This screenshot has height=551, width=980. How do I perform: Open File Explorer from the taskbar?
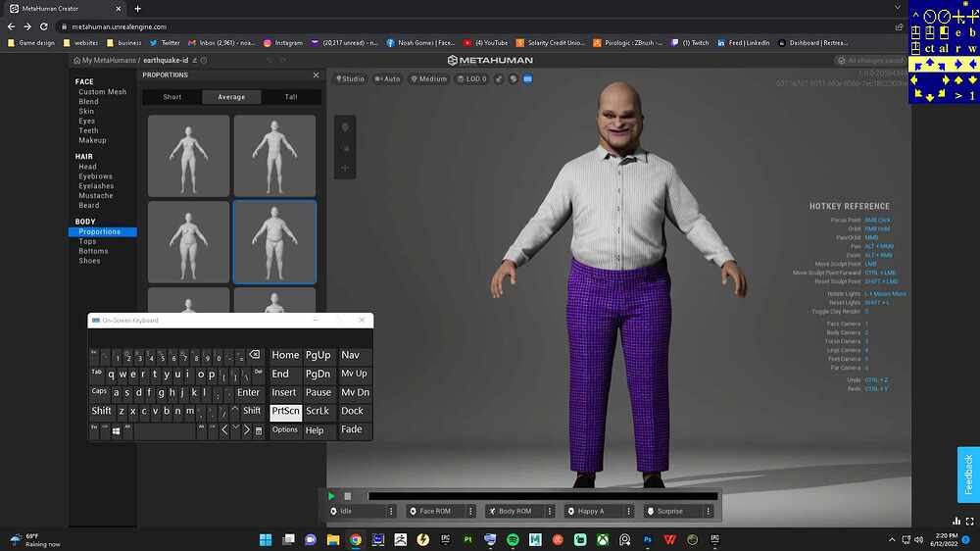(333, 540)
